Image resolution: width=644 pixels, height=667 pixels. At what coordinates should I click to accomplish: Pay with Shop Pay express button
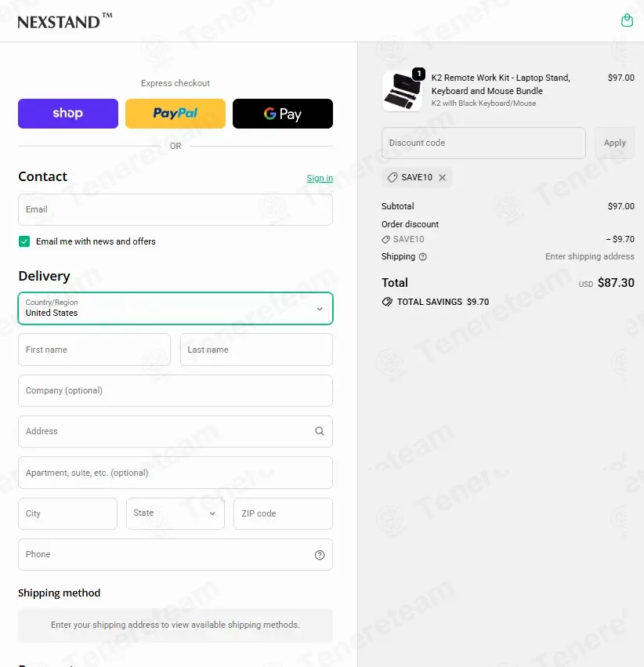[68, 114]
